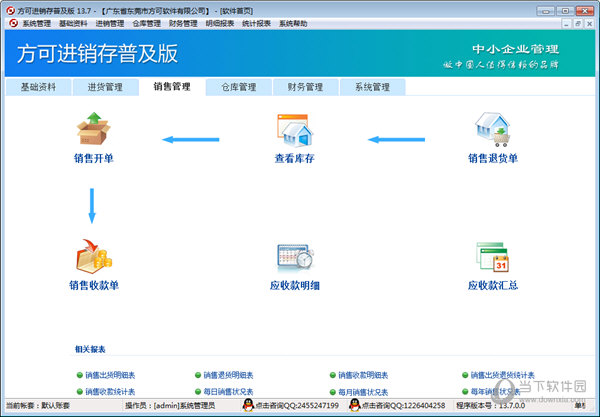Click green bullet beside 销售退货明细表
The image size is (600, 417).
point(198,375)
